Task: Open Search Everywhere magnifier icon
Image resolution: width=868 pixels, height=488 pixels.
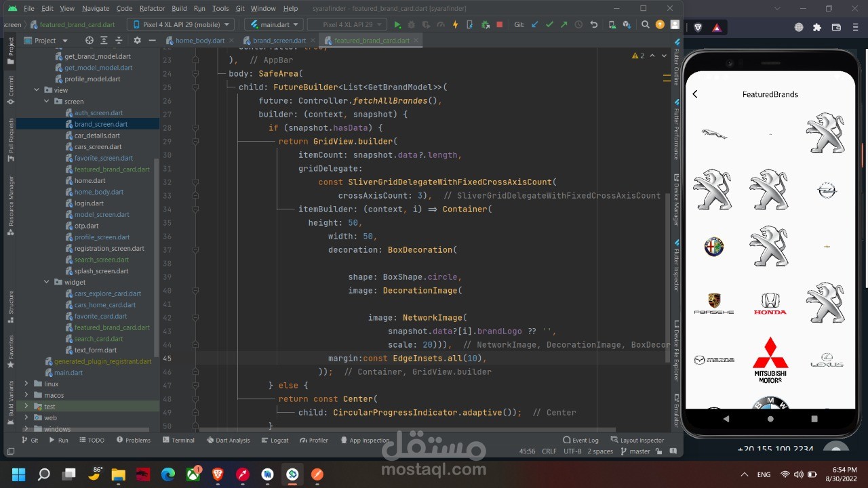Action: point(645,24)
